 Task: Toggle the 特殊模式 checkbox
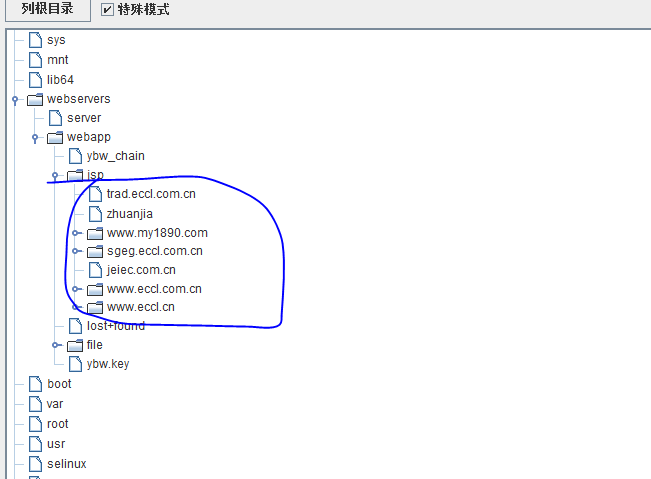(x=107, y=9)
